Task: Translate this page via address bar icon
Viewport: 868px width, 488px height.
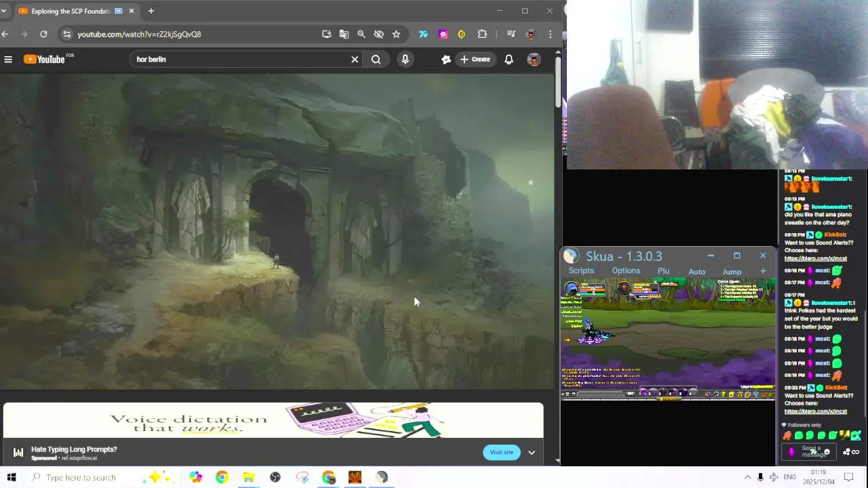Action: click(x=344, y=34)
